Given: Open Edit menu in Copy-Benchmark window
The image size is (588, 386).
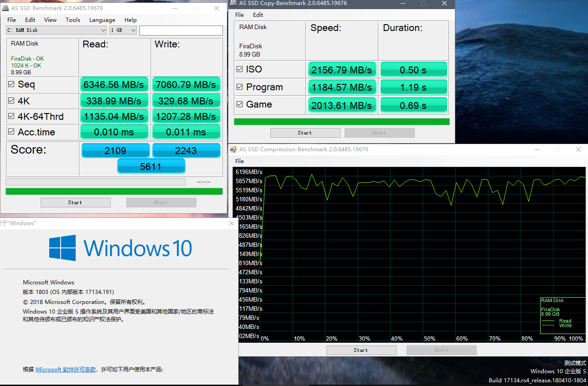Looking at the screenshot, I should (258, 15).
